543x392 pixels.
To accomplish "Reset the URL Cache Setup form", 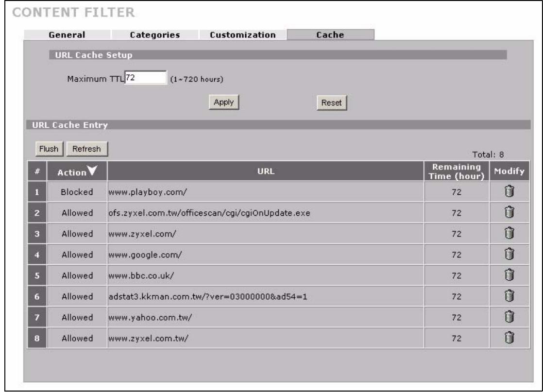I will (331, 102).
